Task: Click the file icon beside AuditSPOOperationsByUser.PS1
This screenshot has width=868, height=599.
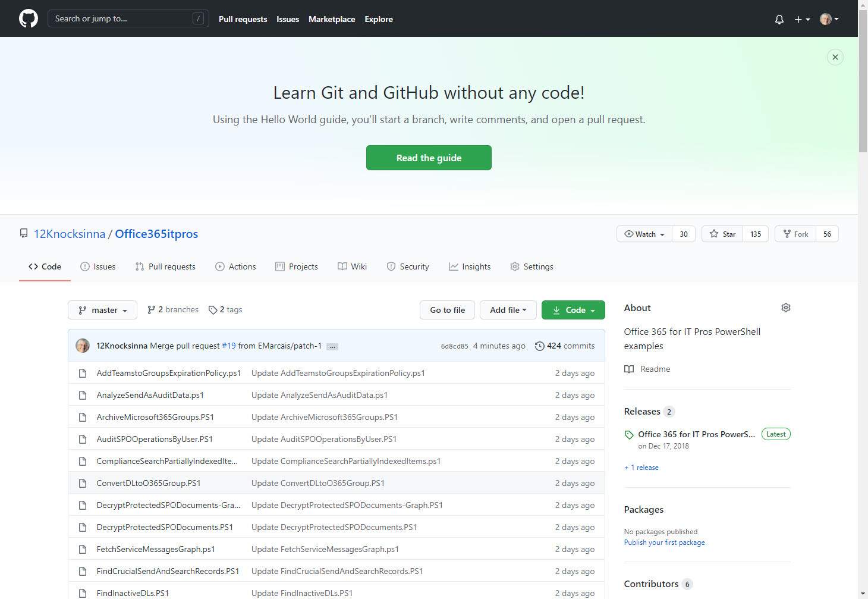Action: coord(83,439)
